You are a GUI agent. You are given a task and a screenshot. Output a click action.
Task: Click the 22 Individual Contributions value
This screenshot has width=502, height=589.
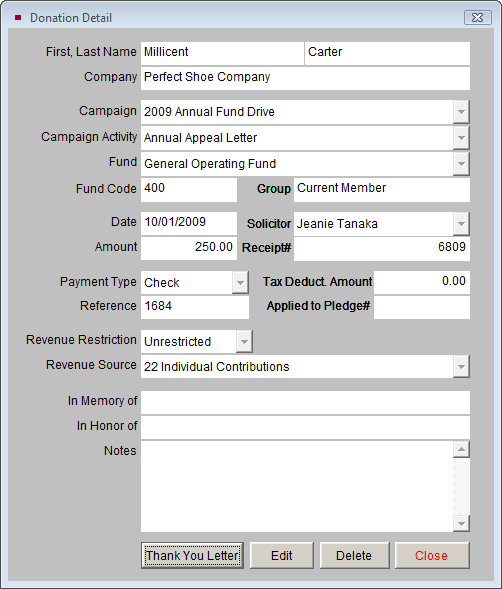click(x=217, y=367)
